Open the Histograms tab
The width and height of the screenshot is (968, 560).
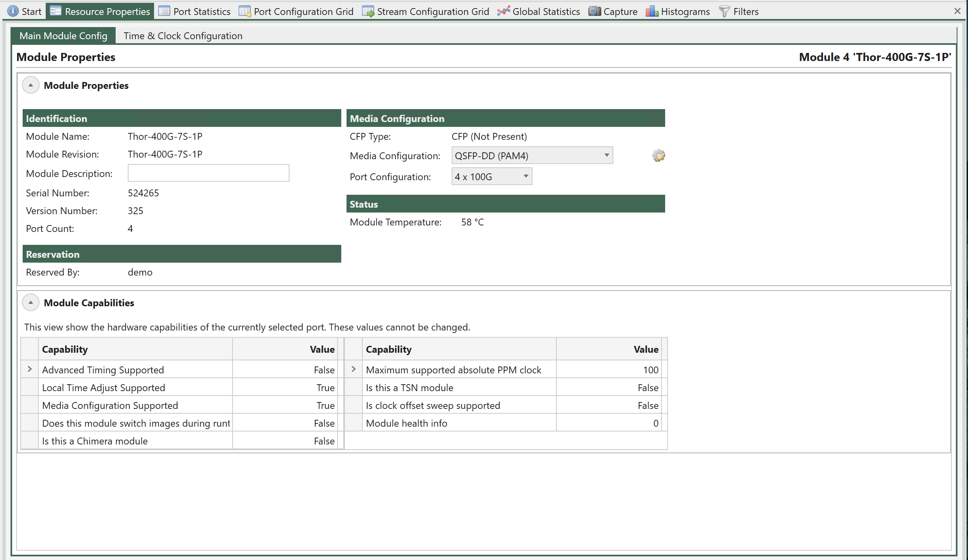click(x=678, y=11)
